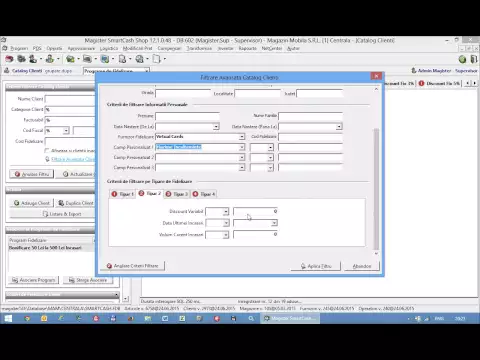Open the Camp Personalizat 1 operator dropdown

pos(270,147)
